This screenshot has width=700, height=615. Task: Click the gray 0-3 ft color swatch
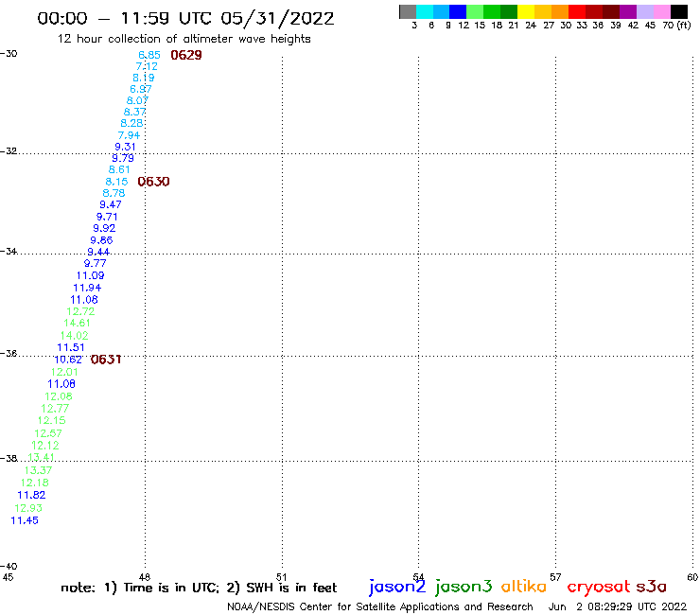tap(408, 11)
